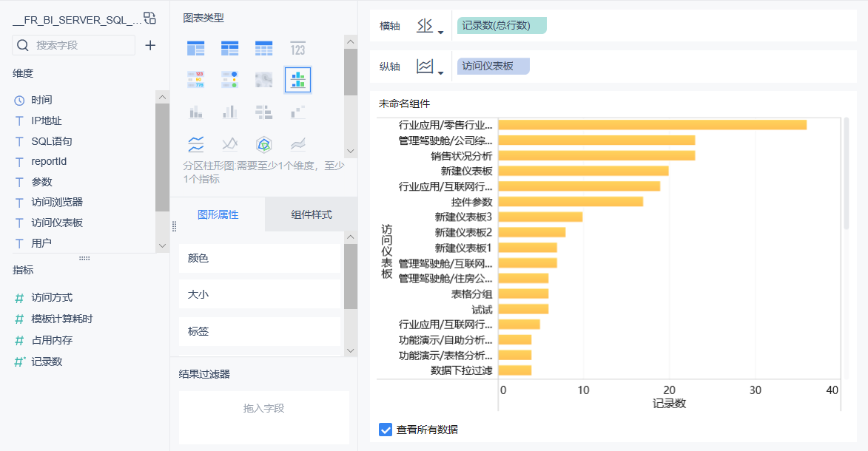Click the switch dataset icon beside table name
868x451 pixels.
click(x=149, y=18)
